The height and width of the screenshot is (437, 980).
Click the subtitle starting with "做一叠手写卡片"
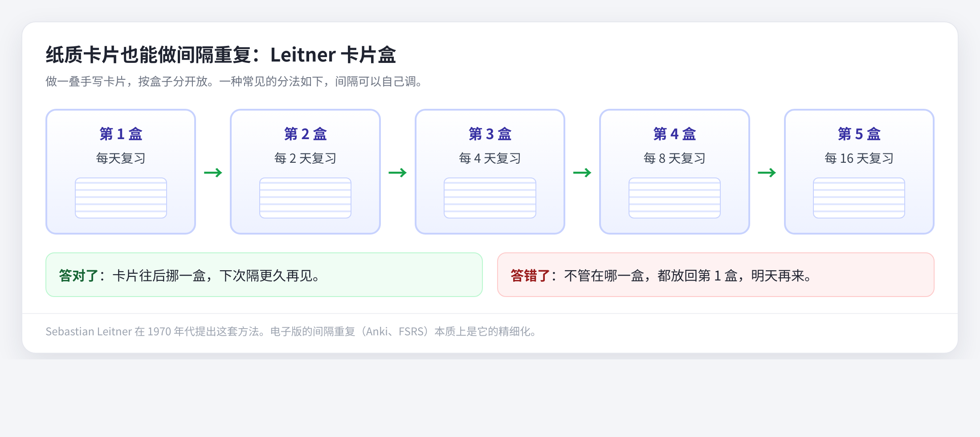click(234, 82)
